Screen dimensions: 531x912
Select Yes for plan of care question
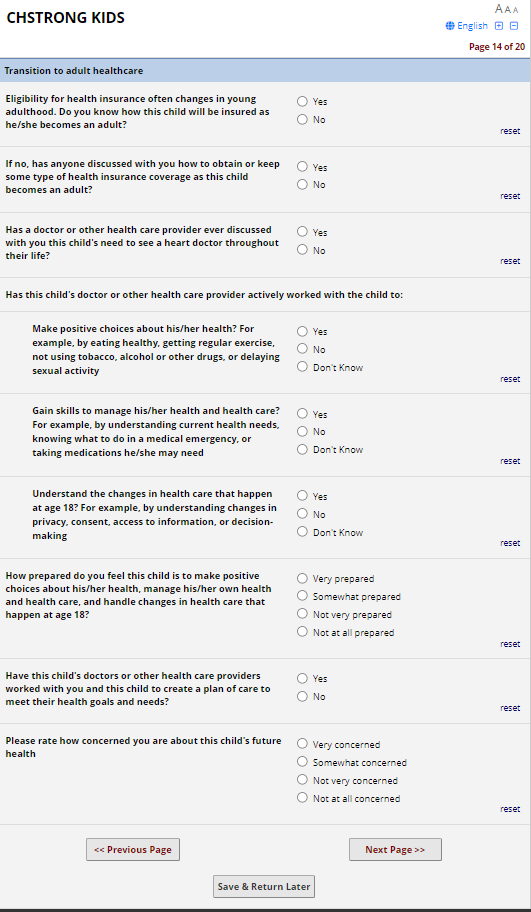tap(302, 678)
